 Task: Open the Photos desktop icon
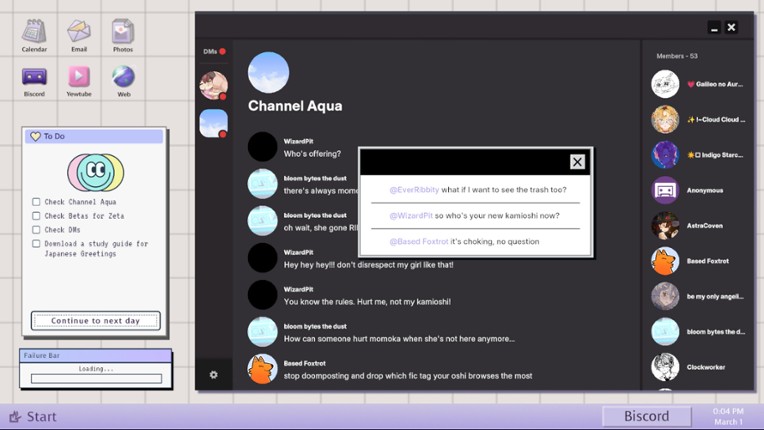[x=123, y=35]
